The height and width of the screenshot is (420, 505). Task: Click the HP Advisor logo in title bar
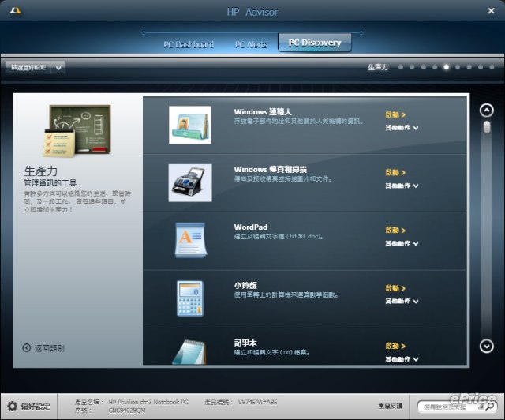pyautogui.click(x=16, y=11)
